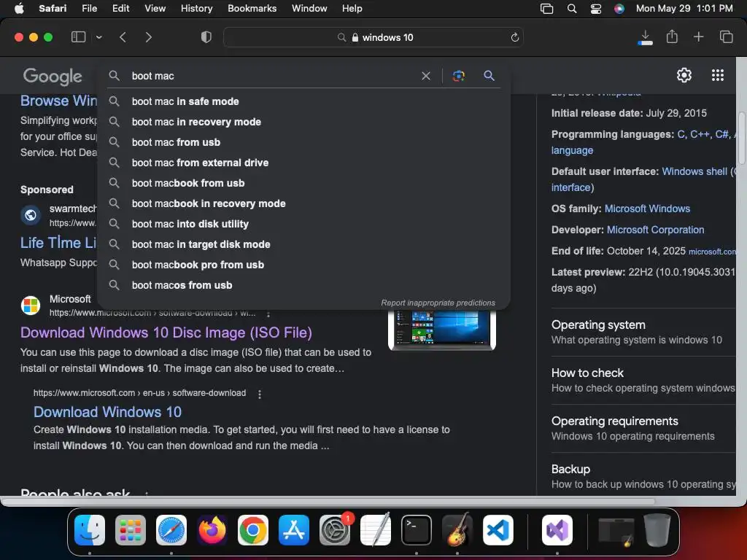Open Terminal from the Dock
This screenshot has width=747, height=560.
click(417, 530)
